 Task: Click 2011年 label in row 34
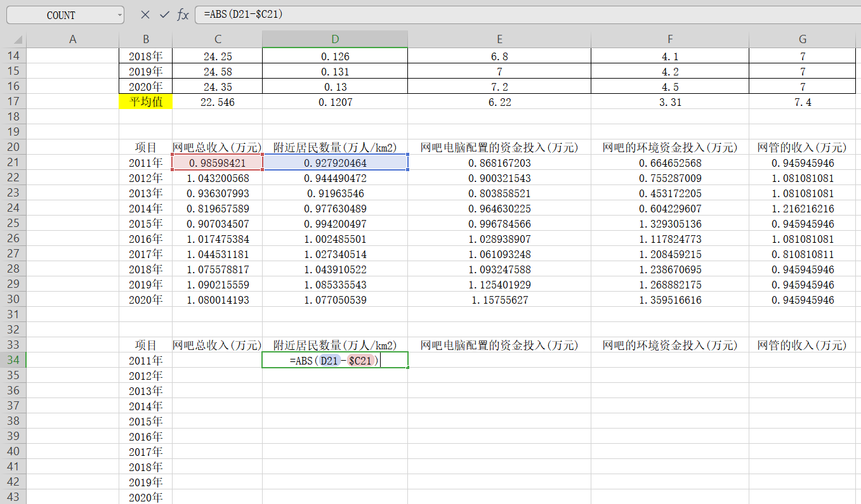pyautogui.click(x=145, y=360)
